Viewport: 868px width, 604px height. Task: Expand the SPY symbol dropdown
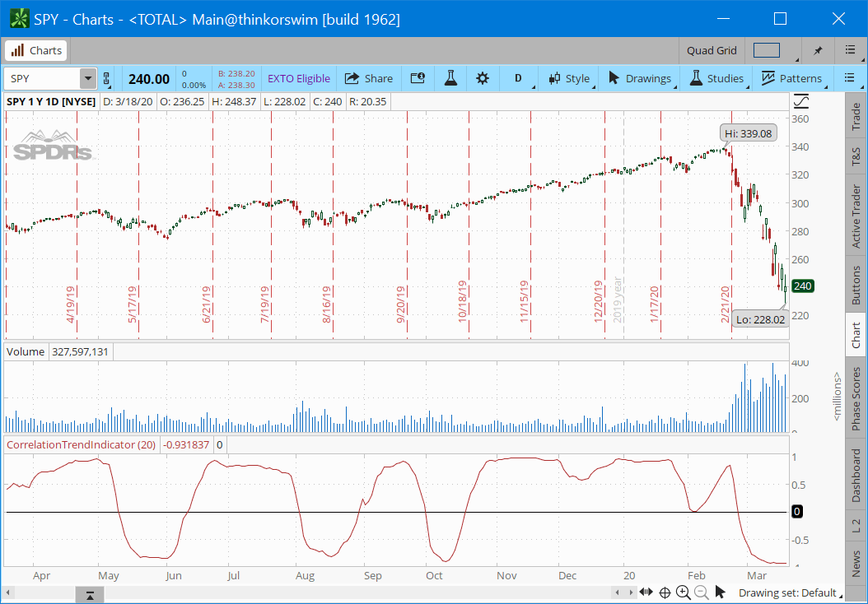87,79
